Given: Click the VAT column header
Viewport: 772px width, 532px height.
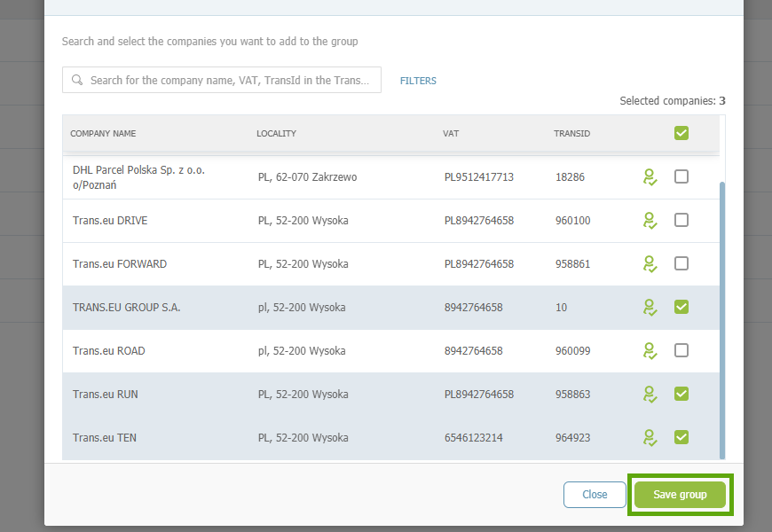Looking at the screenshot, I should [451, 133].
